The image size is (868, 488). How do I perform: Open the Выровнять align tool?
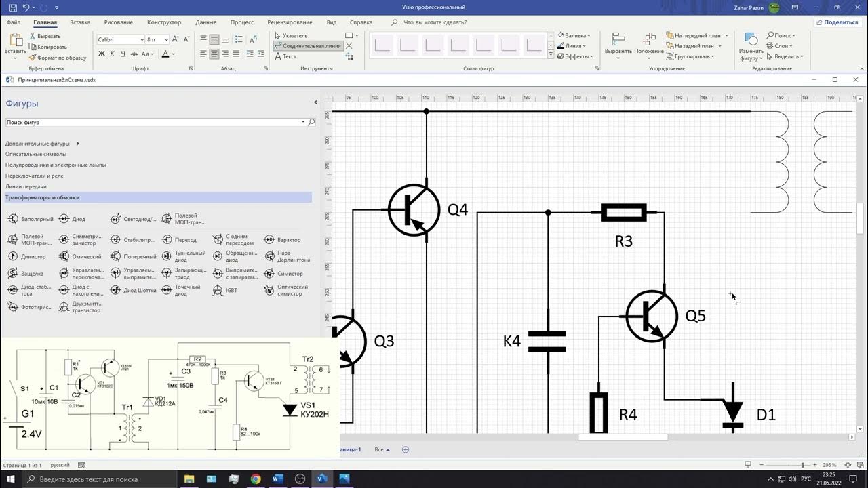click(x=618, y=45)
